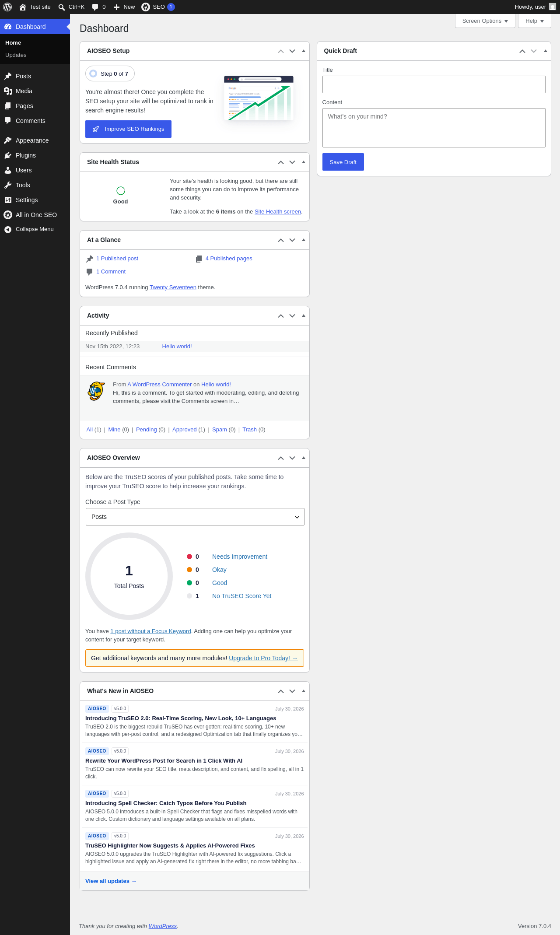The image size is (560, 935).
Task: Click the What's on your mind content box
Action: [434, 128]
